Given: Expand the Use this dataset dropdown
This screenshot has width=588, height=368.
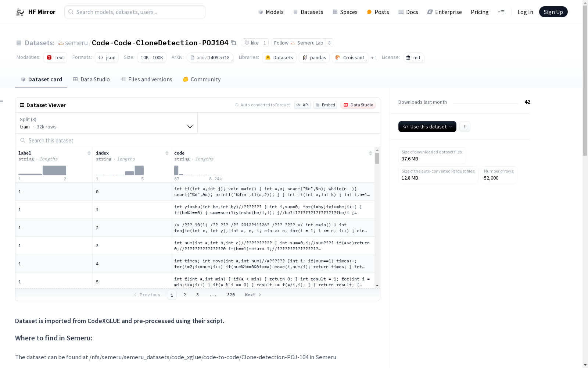Looking at the screenshot, I should (427, 127).
